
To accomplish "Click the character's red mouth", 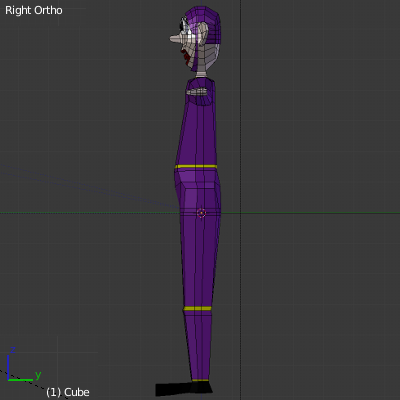I will [186, 57].
